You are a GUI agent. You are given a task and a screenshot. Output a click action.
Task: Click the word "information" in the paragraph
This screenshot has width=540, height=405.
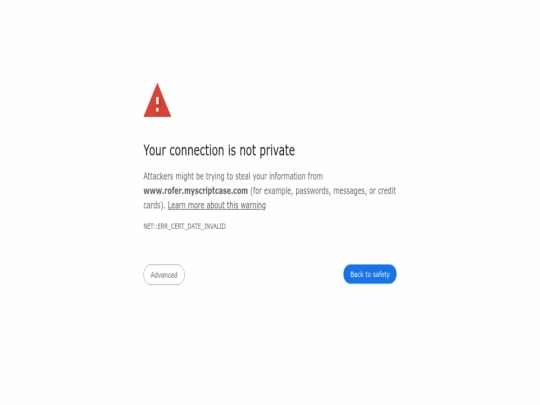click(287, 176)
